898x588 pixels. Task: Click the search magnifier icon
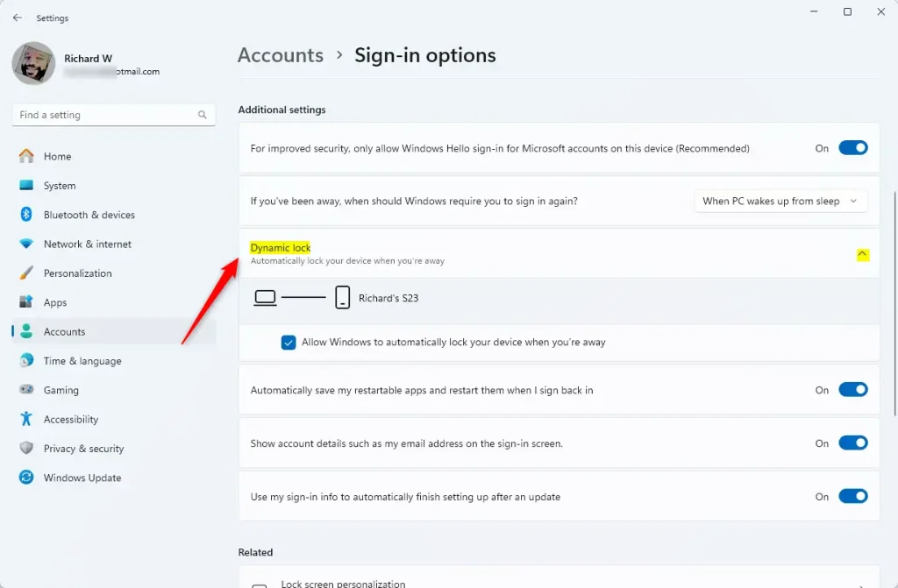(x=203, y=115)
